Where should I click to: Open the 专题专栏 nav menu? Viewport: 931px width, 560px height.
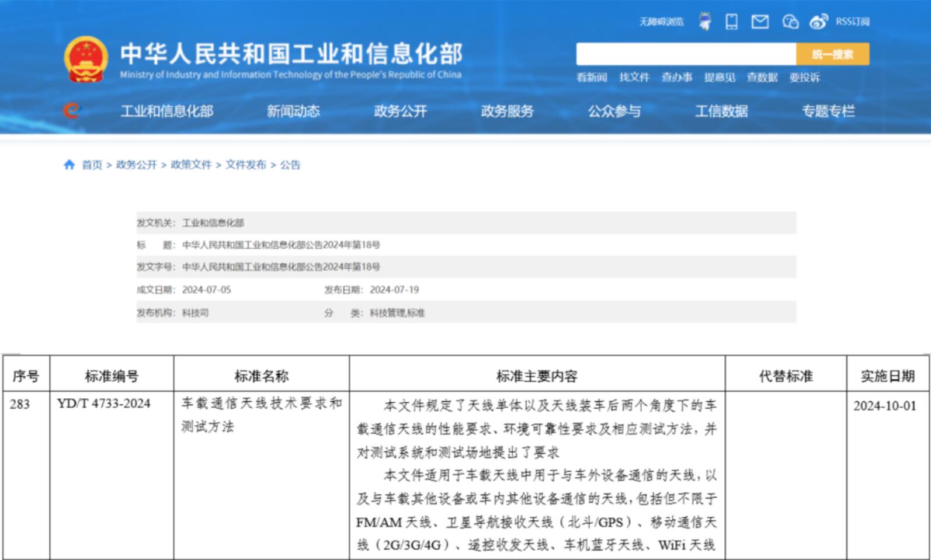pos(828,111)
